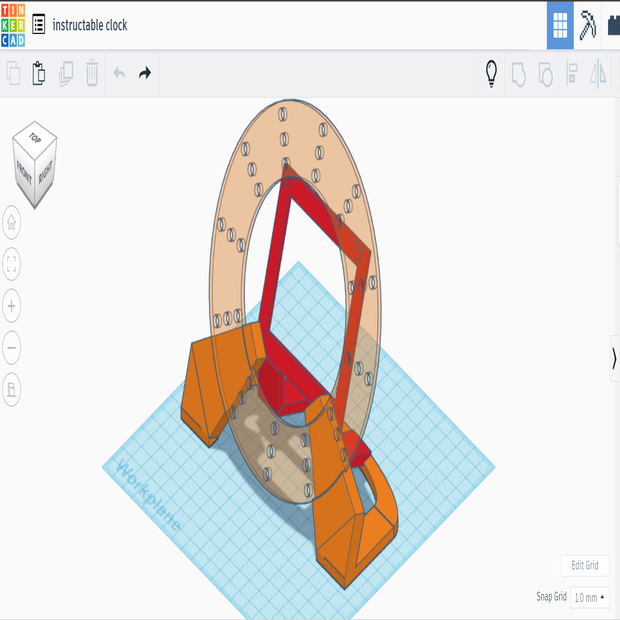Click the delete trash can icon
The image size is (620, 620).
click(x=92, y=73)
